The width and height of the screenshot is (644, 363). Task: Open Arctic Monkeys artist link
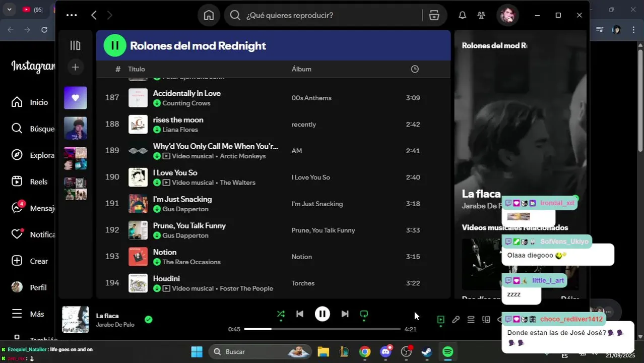coord(242,156)
